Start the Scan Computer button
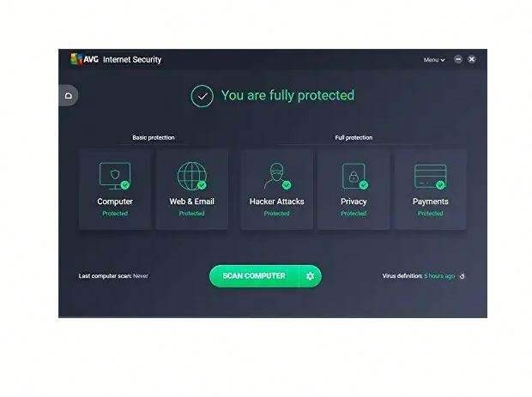This screenshot has height=397, width=532. 254,276
